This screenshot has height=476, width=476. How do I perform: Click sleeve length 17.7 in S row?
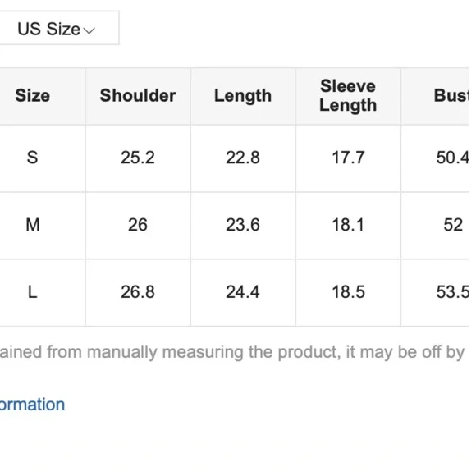348,158
